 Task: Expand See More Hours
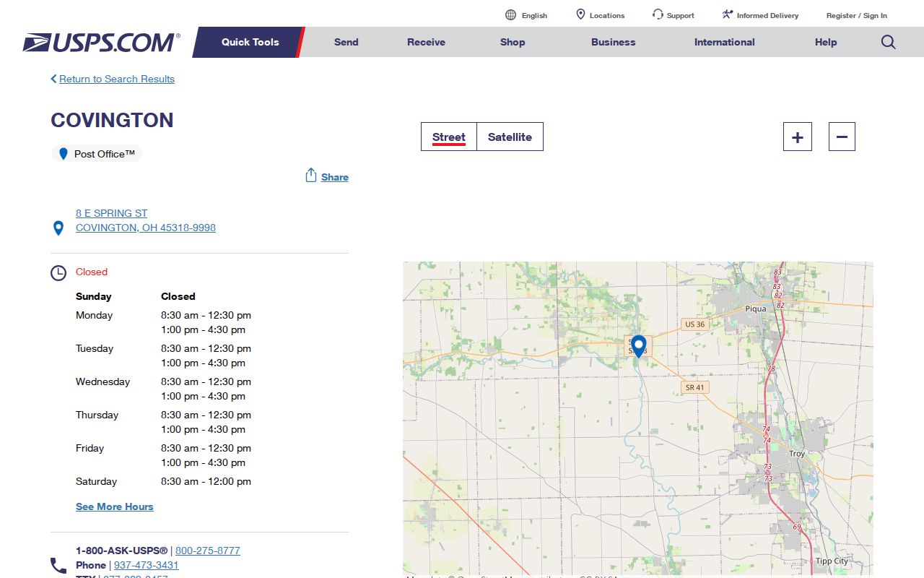pyautogui.click(x=115, y=506)
